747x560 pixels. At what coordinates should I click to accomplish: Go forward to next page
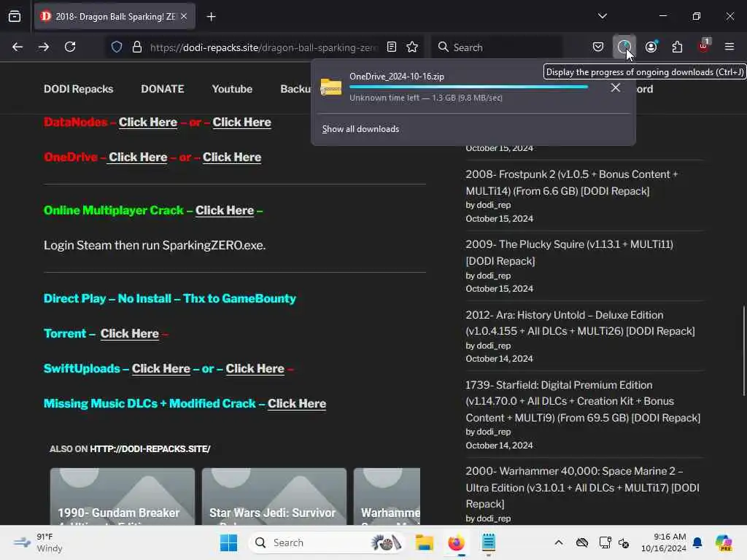coord(44,47)
